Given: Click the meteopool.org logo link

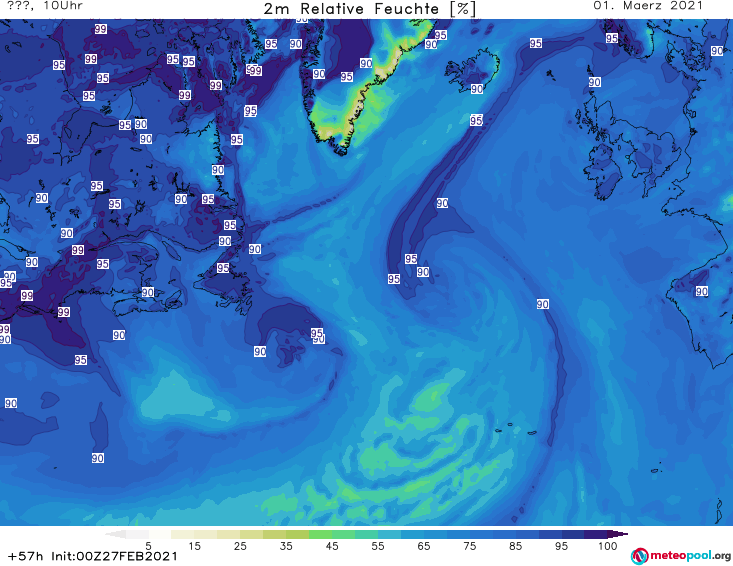Looking at the screenshot, I should (681, 556).
